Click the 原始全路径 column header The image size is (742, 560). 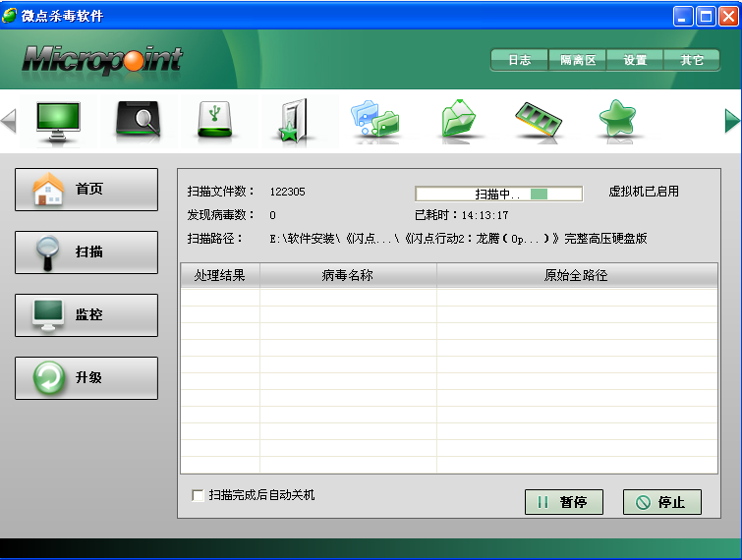[x=577, y=275]
